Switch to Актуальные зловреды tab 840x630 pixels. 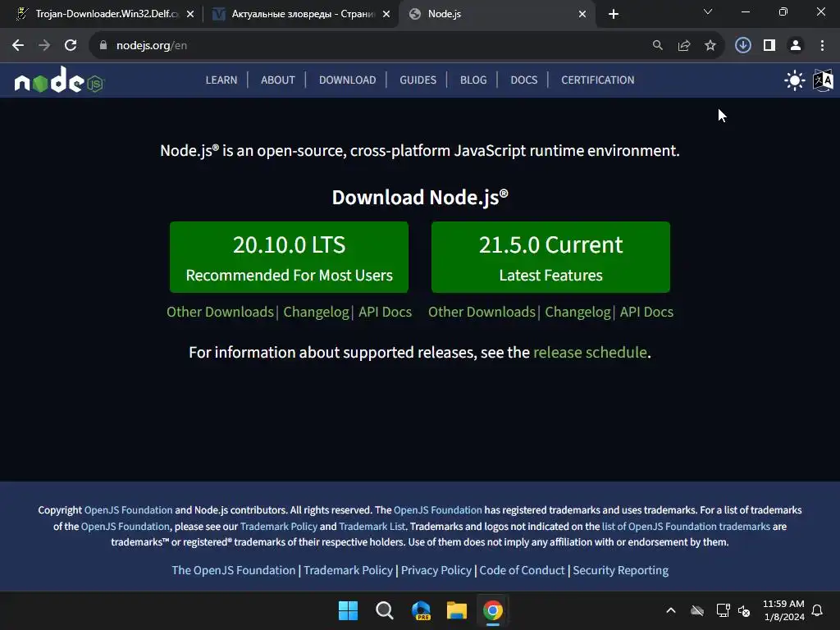coord(300,14)
